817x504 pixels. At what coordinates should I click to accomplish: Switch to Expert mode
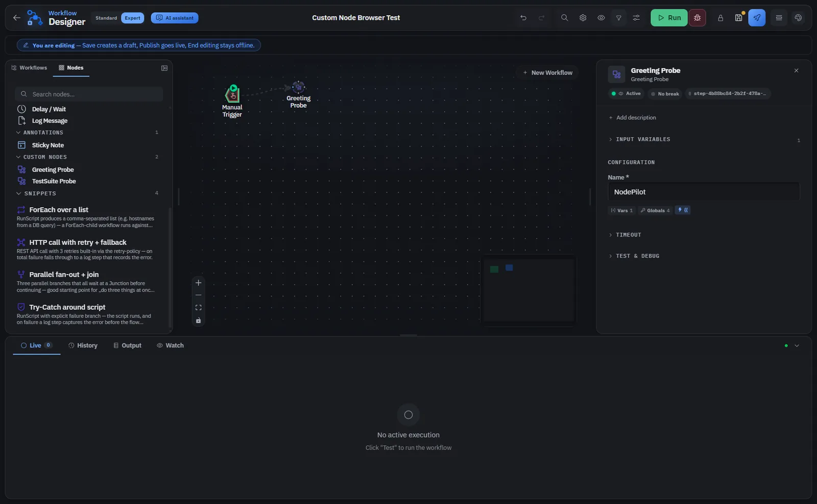click(x=132, y=18)
